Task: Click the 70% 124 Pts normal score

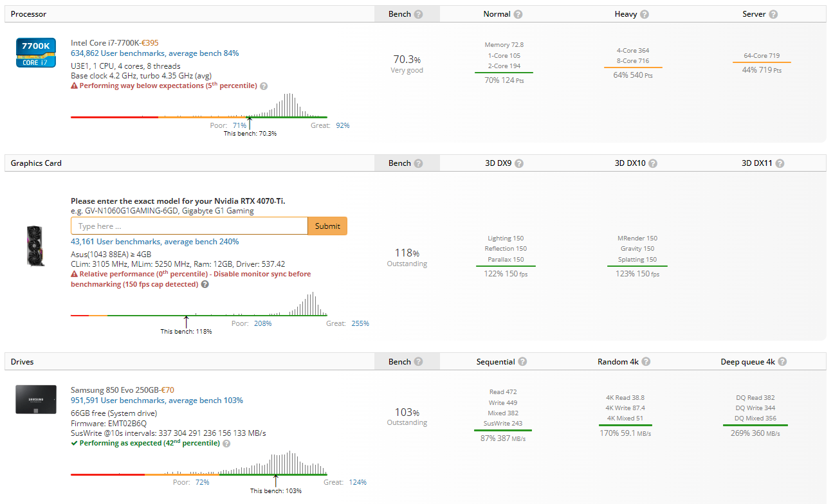Action: [504, 80]
